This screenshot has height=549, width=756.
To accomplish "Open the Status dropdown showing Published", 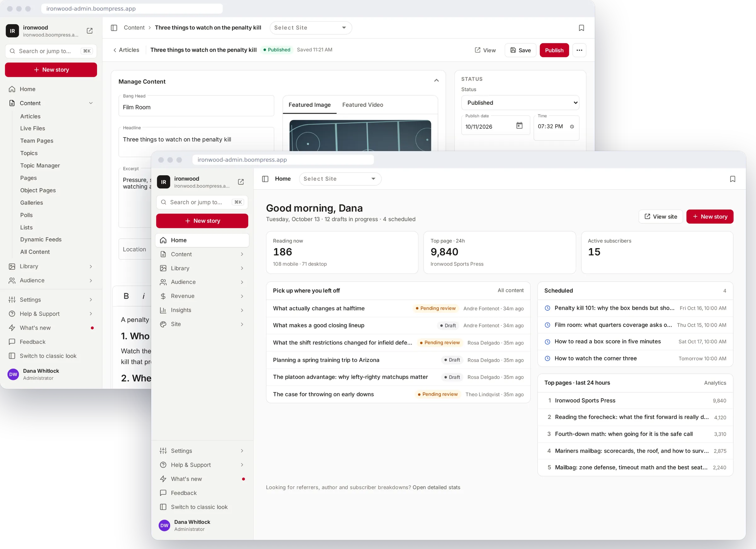I will point(520,103).
